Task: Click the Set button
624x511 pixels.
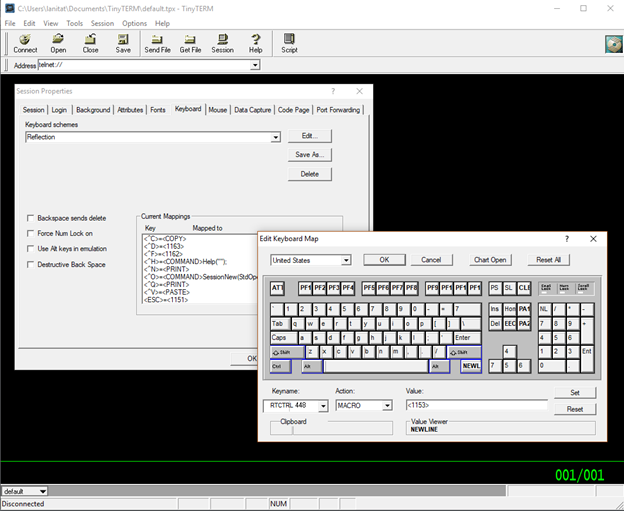Action: pos(575,393)
